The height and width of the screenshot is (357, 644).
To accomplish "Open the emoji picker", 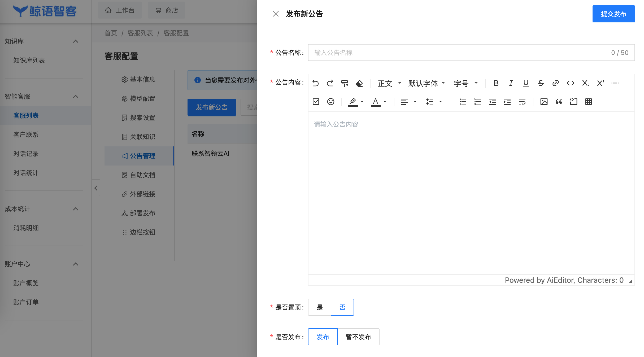I will pos(331,102).
